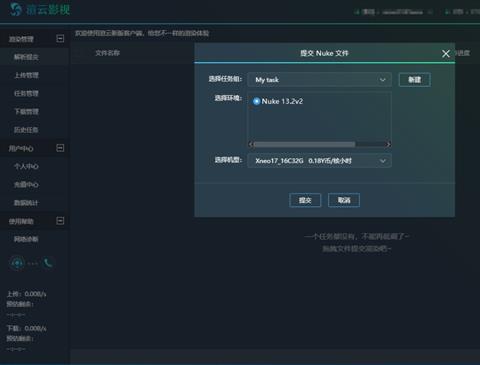The width and height of the screenshot is (480, 365).
Task: Close the 提交 Nuke 文件 dialog
Action: point(446,54)
